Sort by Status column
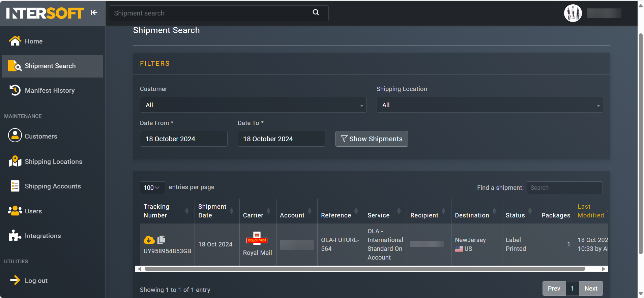Viewport: 644px width, 298px height. (520, 211)
